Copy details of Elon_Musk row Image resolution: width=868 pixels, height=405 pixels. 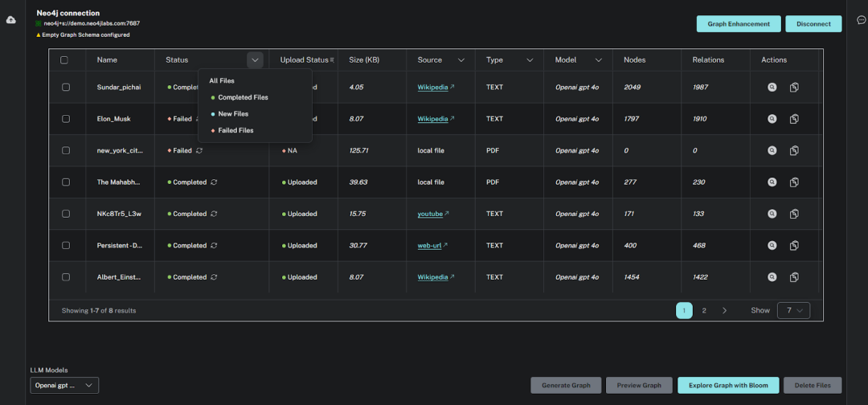[x=794, y=119]
